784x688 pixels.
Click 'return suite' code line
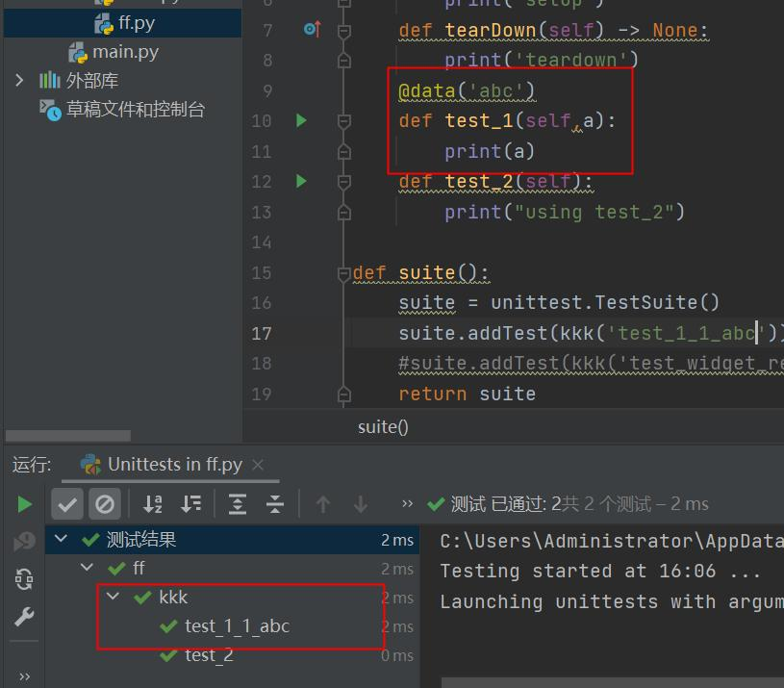coord(467,394)
